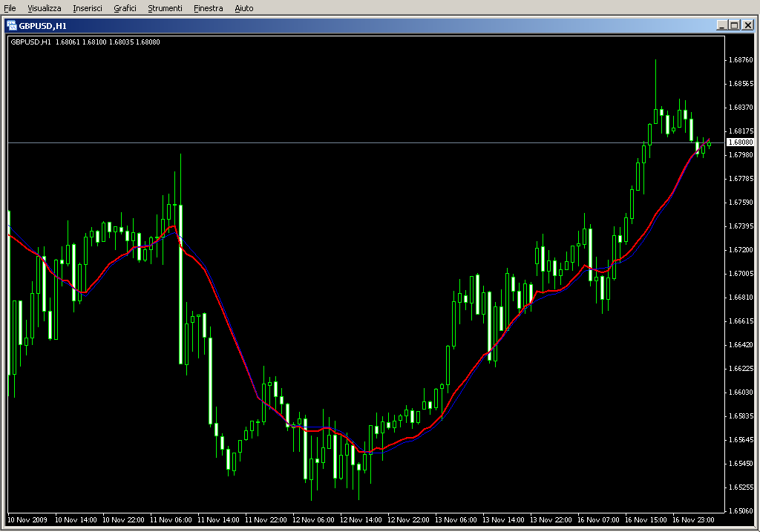This screenshot has height=532, width=760.
Task: Click the 11 Nov 22:00 time label
Action: click(266, 520)
